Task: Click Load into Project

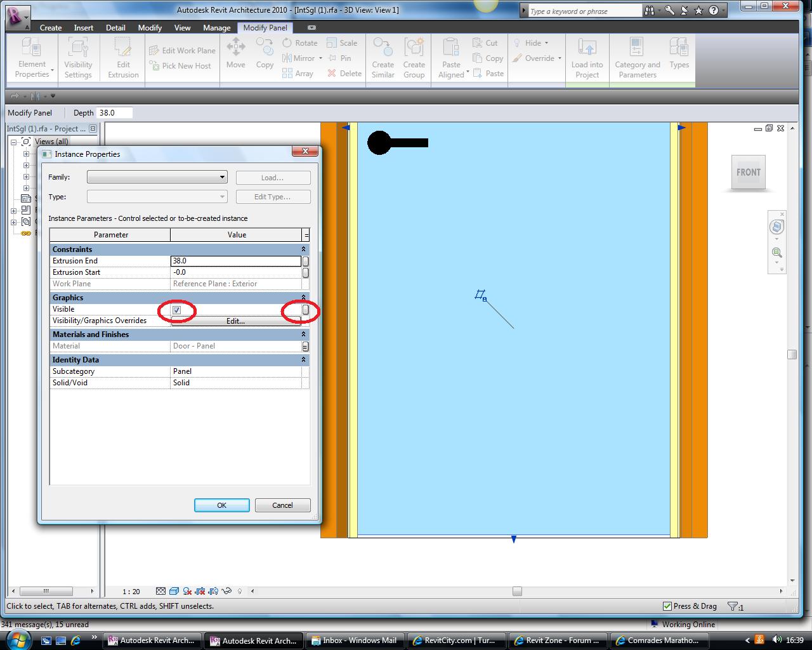Action: [x=587, y=58]
